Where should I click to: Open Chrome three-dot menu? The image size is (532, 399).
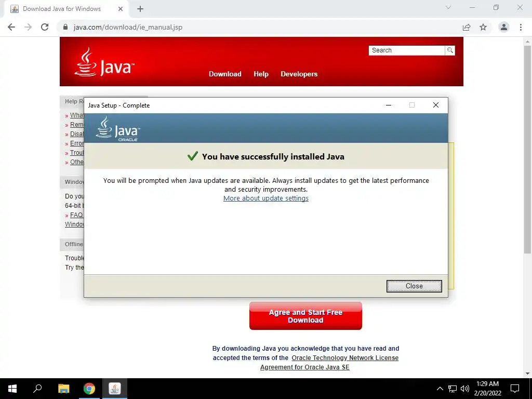(x=521, y=27)
